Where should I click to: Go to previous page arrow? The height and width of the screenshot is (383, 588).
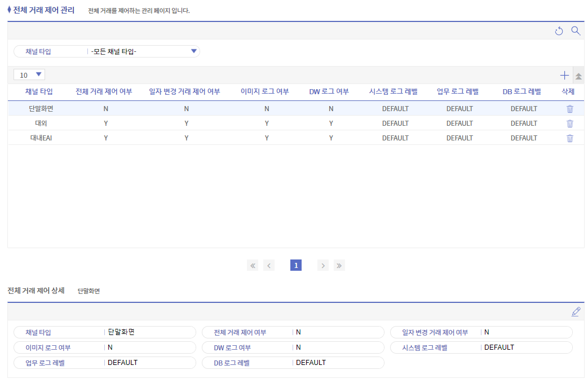point(269,266)
